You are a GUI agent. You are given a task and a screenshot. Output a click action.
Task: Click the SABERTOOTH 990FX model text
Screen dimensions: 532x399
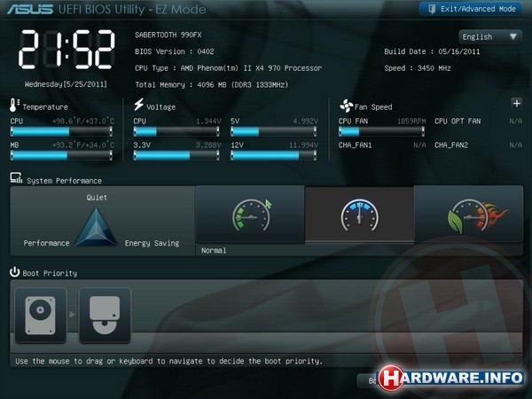(x=168, y=35)
